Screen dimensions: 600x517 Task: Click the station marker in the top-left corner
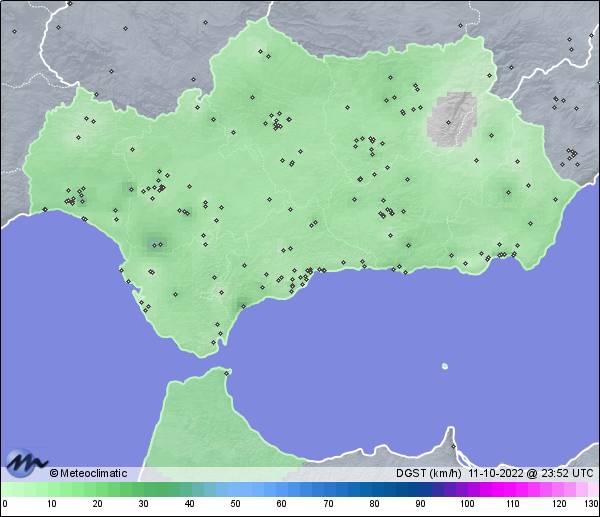pyautogui.click(x=15, y=30)
